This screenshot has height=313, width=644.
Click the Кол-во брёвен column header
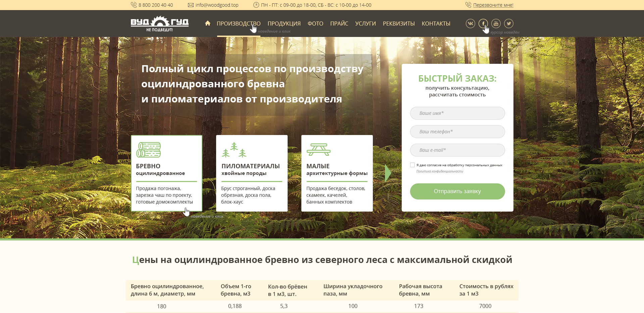point(288,290)
